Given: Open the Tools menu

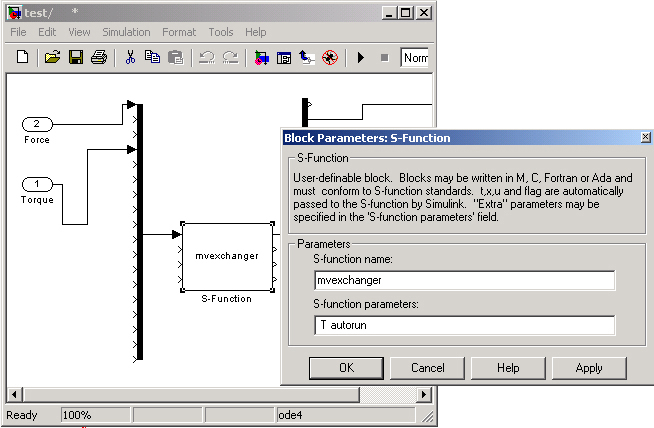Looking at the screenshot, I should pyautogui.click(x=221, y=32).
